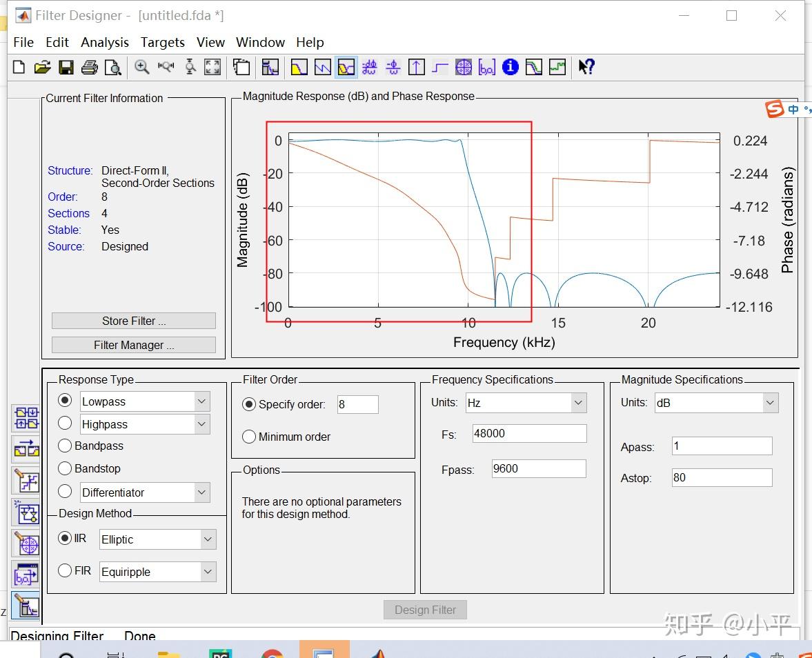812x658 pixels.
Task: Open the Targets menu
Action: pos(162,42)
